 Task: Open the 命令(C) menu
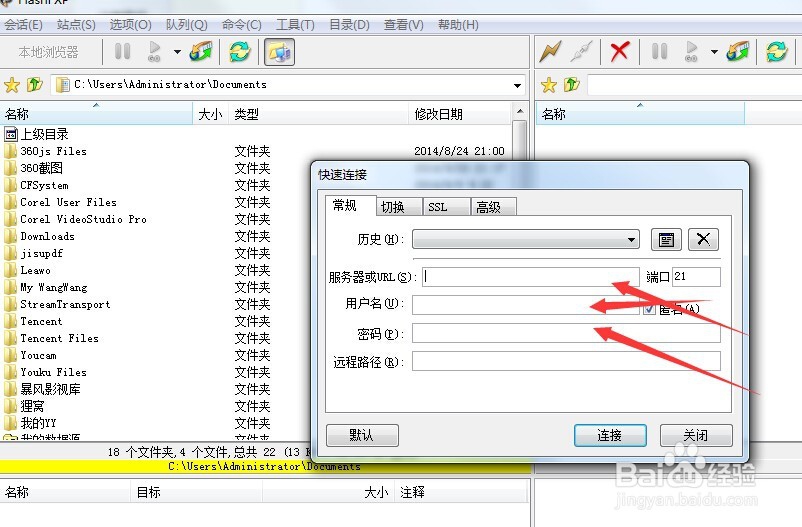pos(241,25)
